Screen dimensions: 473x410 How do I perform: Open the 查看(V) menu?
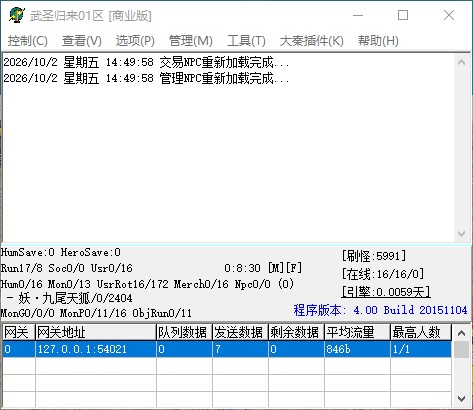click(82, 41)
